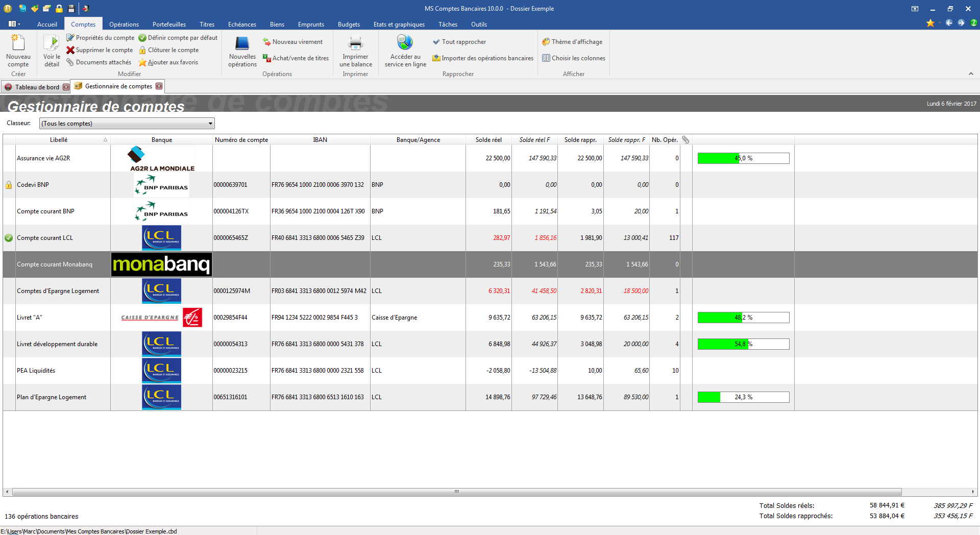Click the horizontal scrollbar right arrow
The height and width of the screenshot is (535, 980).
tap(973, 492)
